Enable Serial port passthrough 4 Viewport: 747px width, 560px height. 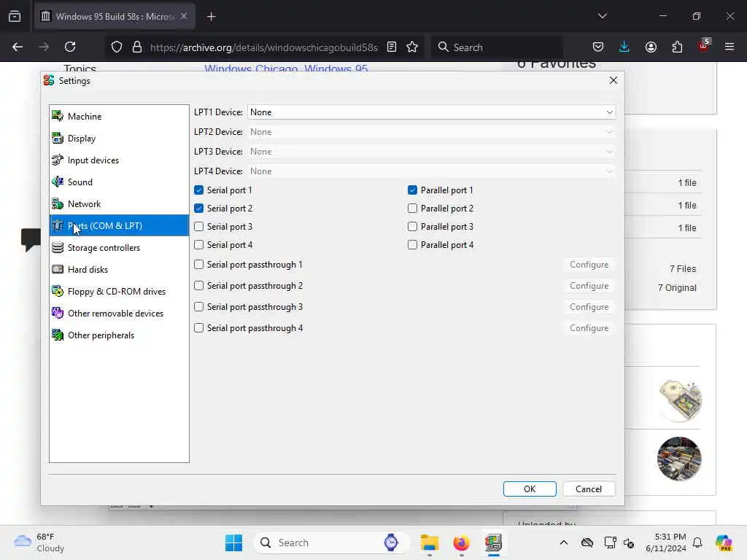pyautogui.click(x=199, y=328)
